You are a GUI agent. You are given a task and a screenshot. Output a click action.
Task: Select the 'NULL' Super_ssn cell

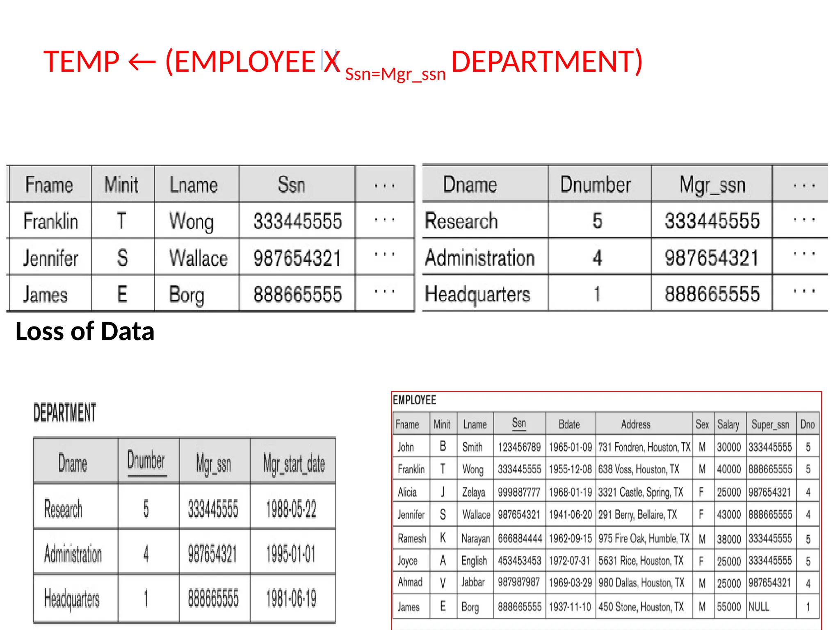pos(759,607)
